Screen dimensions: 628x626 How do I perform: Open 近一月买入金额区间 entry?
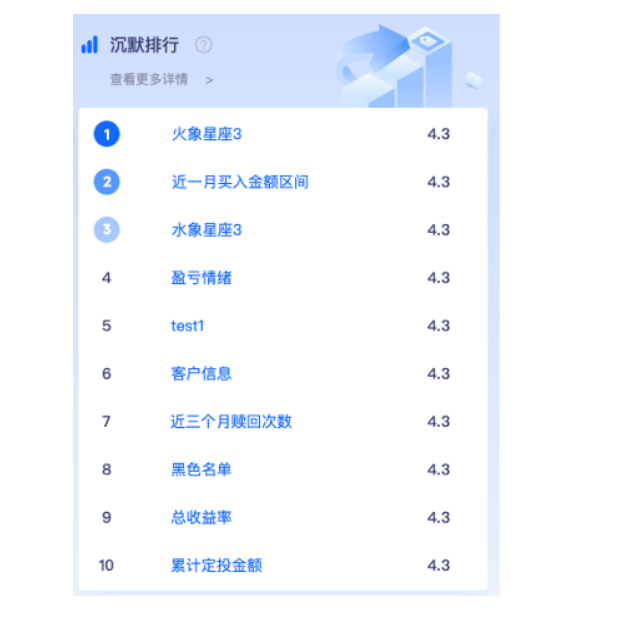[x=240, y=182]
